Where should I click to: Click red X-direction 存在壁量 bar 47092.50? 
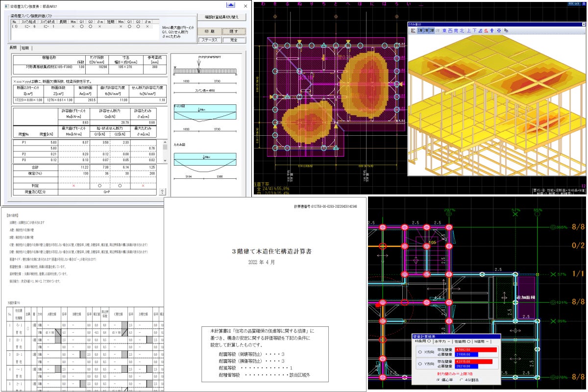476,350
